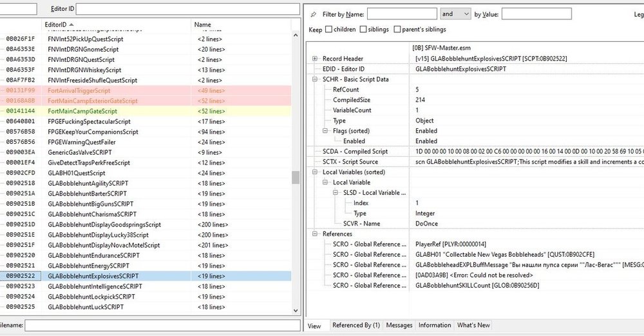
Task: Click the PlayerRef [PLYR:00000014] reference value
Action: click(451, 244)
